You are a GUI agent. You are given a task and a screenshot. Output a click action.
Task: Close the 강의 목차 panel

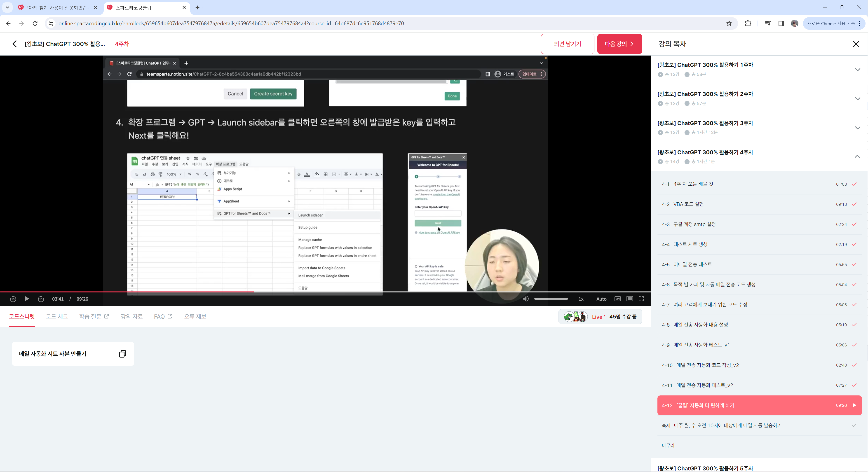pos(856,44)
